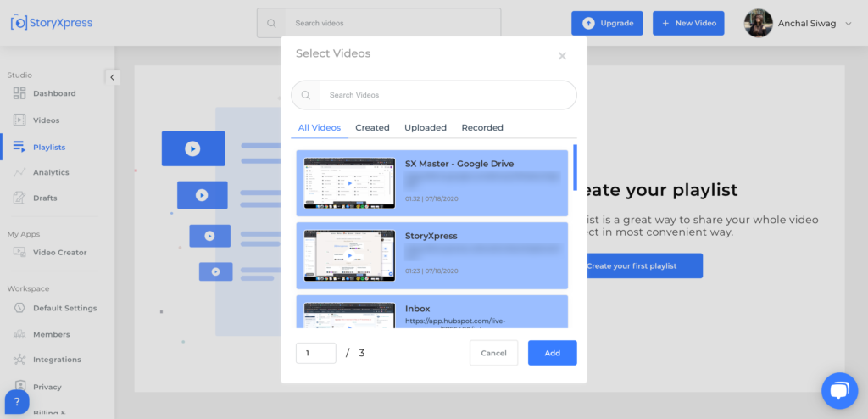Switch to the All Videos tab

pyautogui.click(x=320, y=127)
